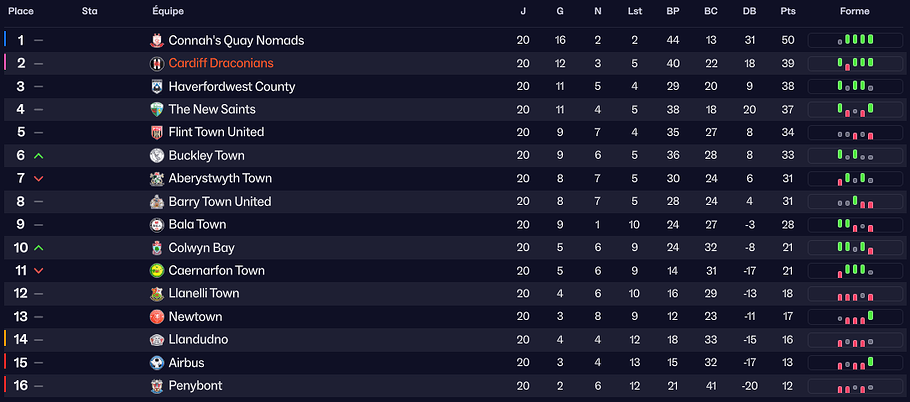Click red down arrow beside Aberystwyth Town
Image resolution: width=910 pixels, height=402 pixels.
(39, 179)
